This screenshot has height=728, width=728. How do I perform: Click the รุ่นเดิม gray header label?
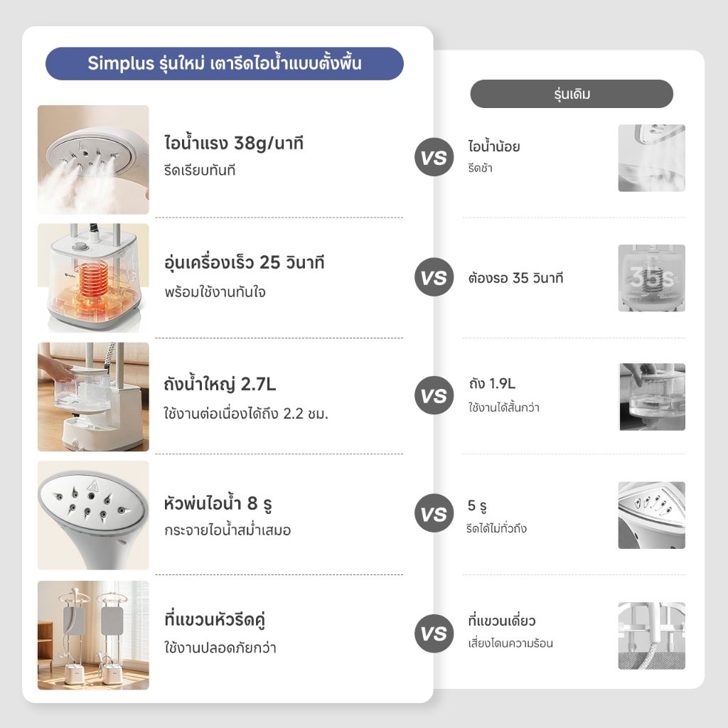tap(572, 94)
